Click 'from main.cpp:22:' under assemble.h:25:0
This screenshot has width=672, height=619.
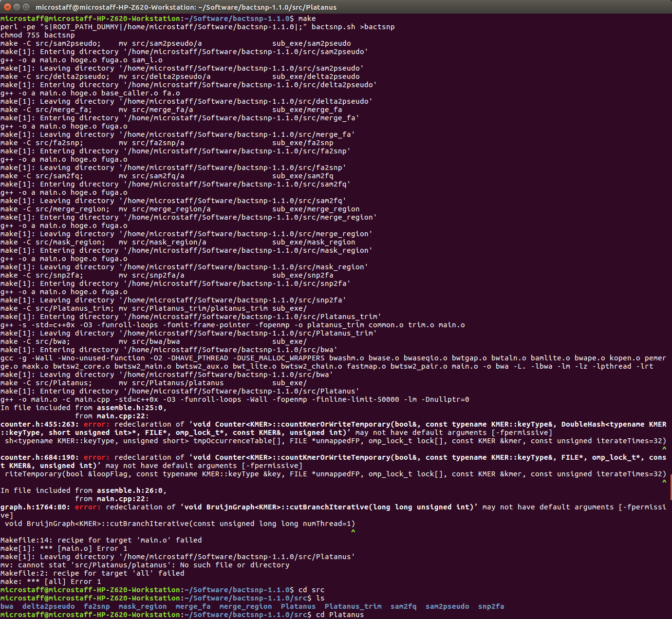112,416
